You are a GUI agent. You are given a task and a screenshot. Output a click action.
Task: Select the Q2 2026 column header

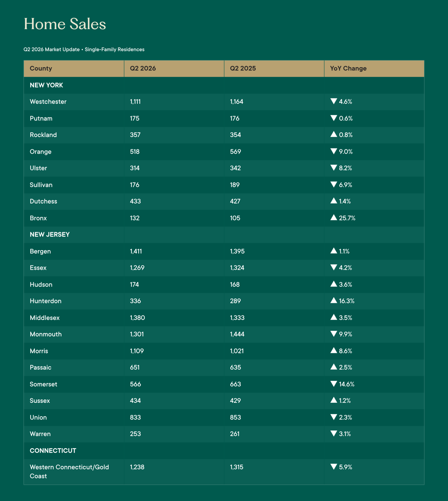tap(174, 68)
